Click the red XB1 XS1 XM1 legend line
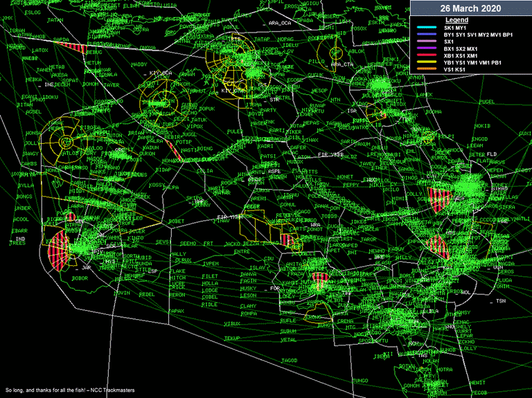This screenshot has height=398, width=532. 425,55
